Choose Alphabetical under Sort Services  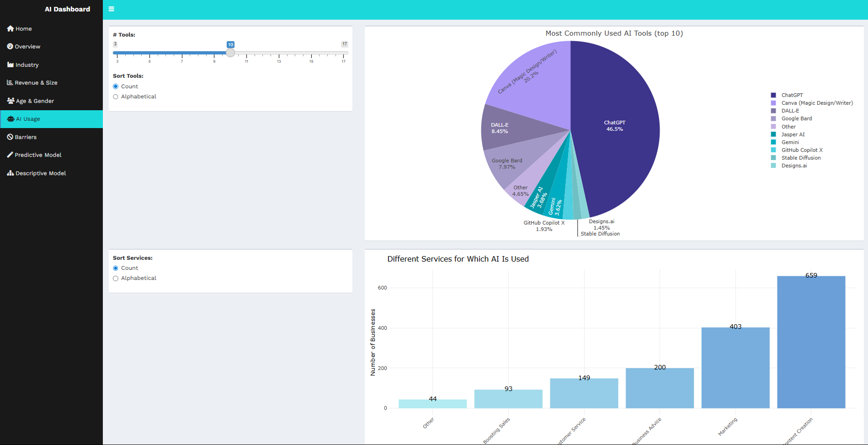tap(116, 278)
